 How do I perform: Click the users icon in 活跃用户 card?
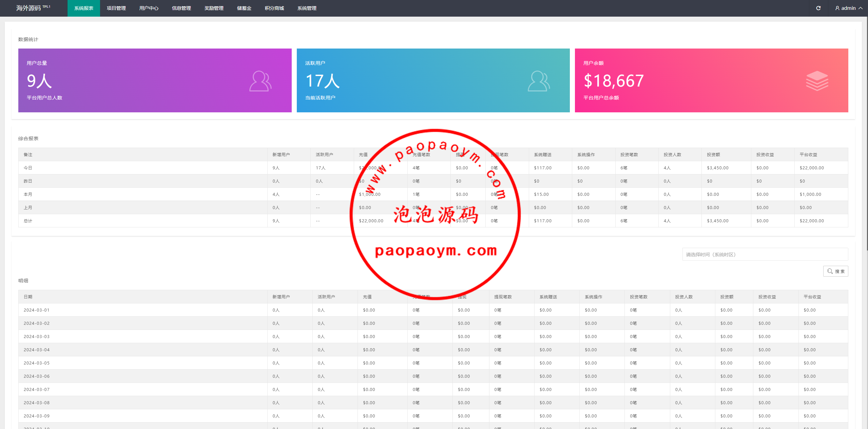(x=539, y=81)
